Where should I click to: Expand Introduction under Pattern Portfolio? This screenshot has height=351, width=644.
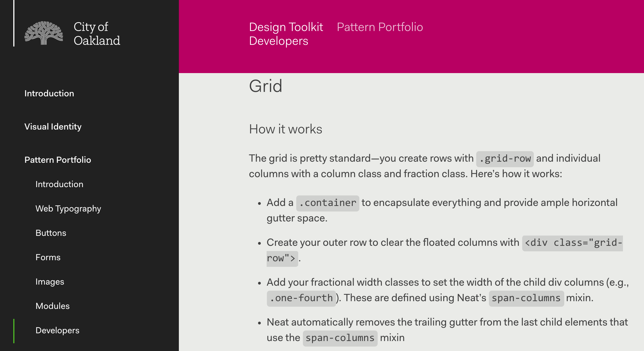[59, 184]
